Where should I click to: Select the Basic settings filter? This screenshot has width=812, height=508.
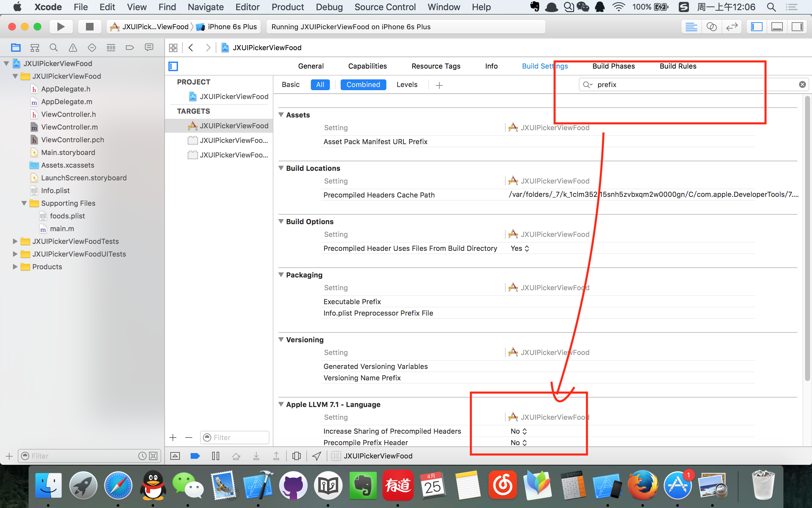pyautogui.click(x=291, y=85)
